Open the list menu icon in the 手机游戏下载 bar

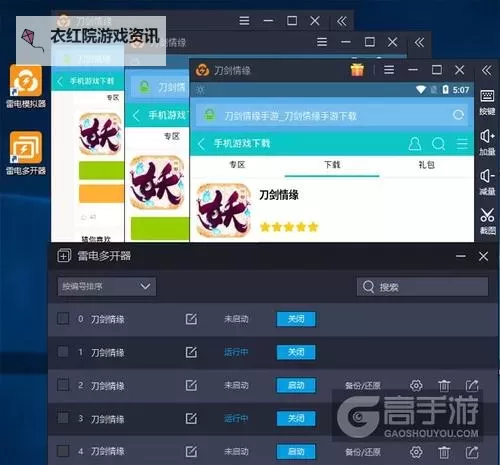point(462,144)
